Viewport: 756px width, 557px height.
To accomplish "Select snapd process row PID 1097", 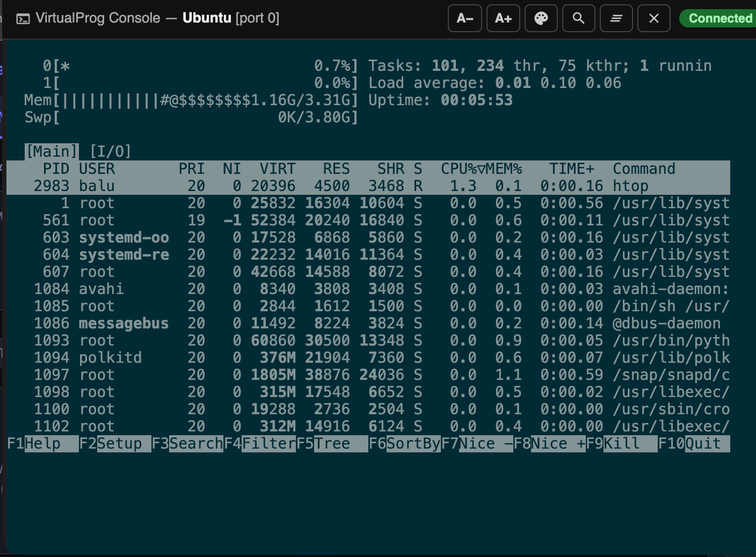I will tap(368, 375).
